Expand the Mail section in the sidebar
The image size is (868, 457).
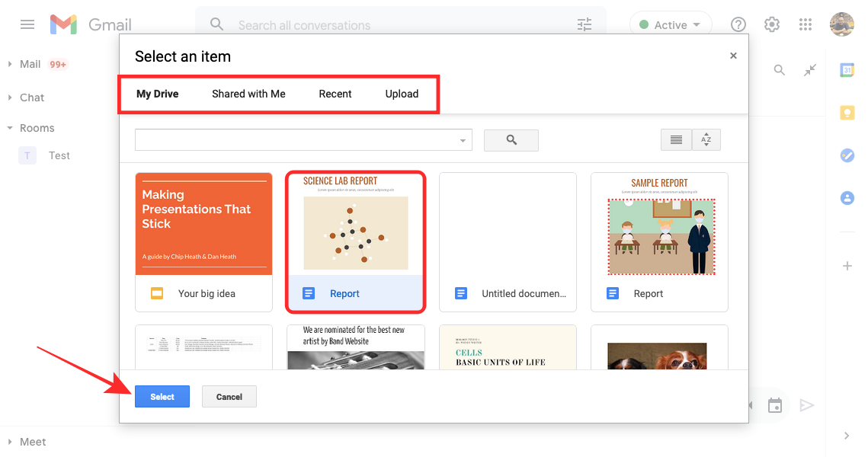[x=10, y=65]
